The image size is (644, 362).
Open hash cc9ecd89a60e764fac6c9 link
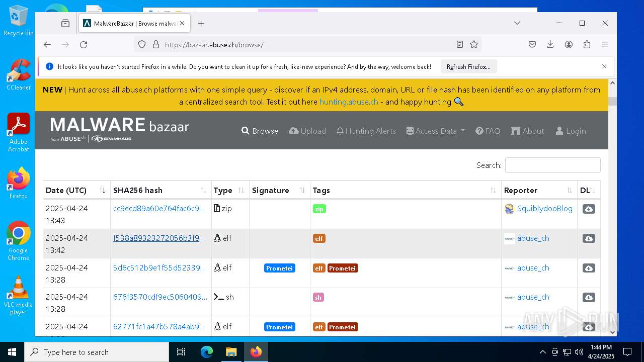point(159,208)
